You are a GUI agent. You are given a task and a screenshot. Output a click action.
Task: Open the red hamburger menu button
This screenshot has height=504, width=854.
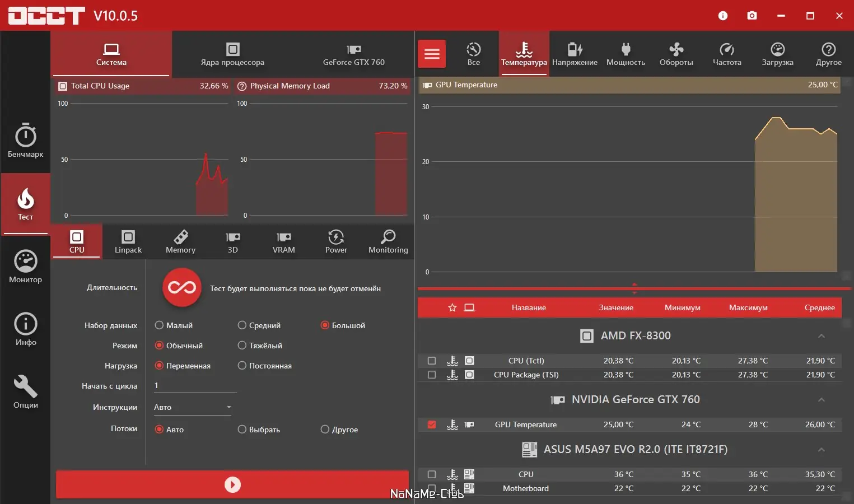(x=432, y=54)
